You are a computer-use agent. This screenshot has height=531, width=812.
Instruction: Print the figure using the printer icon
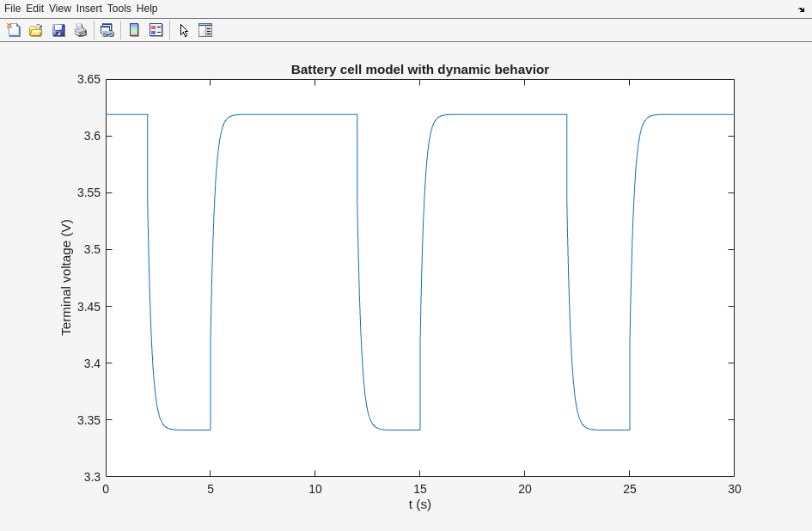pos(81,30)
